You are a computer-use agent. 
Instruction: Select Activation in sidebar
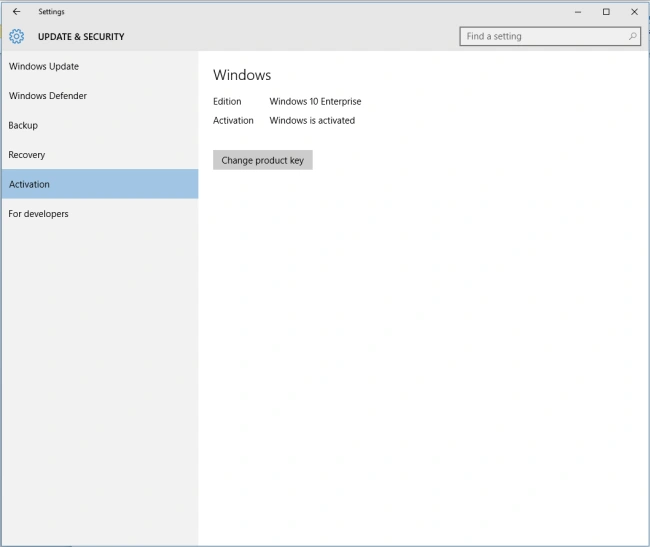100,184
